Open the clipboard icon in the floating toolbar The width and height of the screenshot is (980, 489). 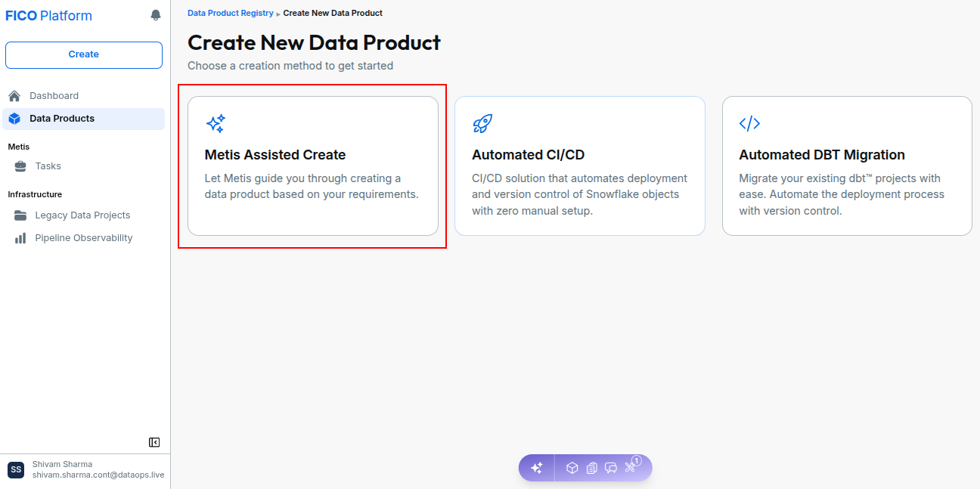(591, 468)
